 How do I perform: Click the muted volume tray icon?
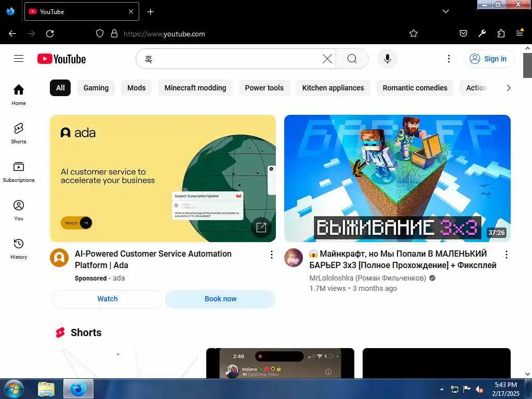[x=480, y=390]
